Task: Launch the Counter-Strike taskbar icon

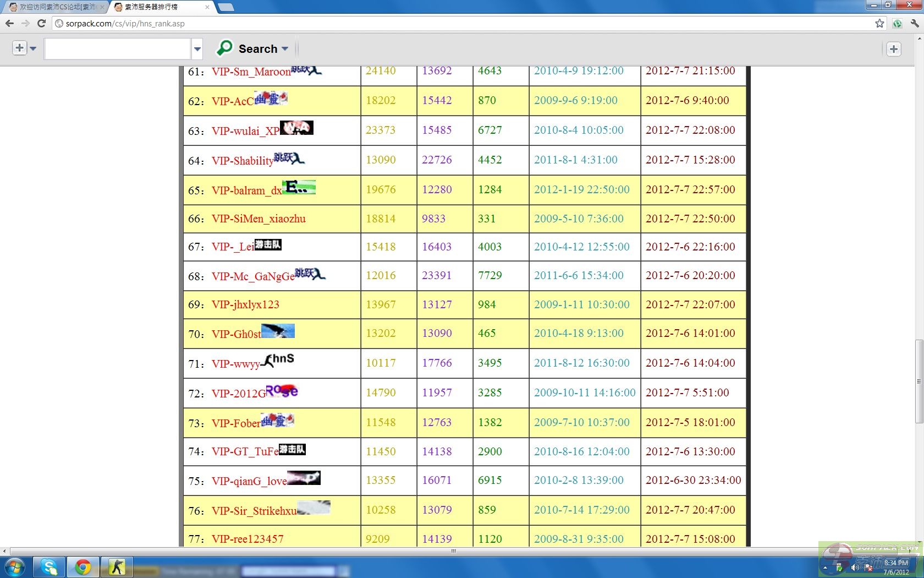Action: 117,566
